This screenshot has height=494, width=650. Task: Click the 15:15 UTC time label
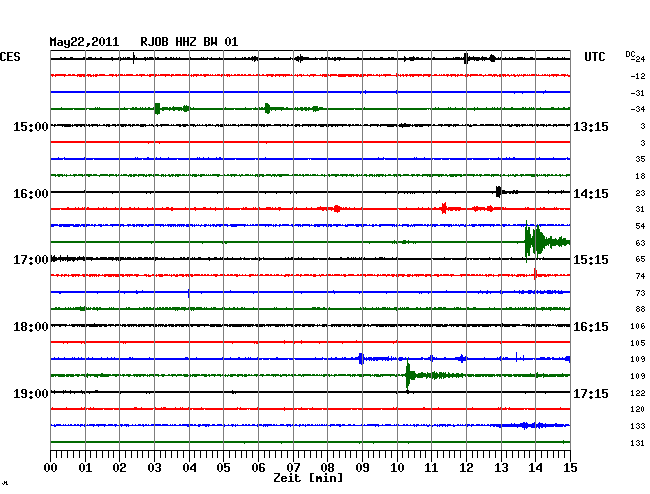pos(591,260)
